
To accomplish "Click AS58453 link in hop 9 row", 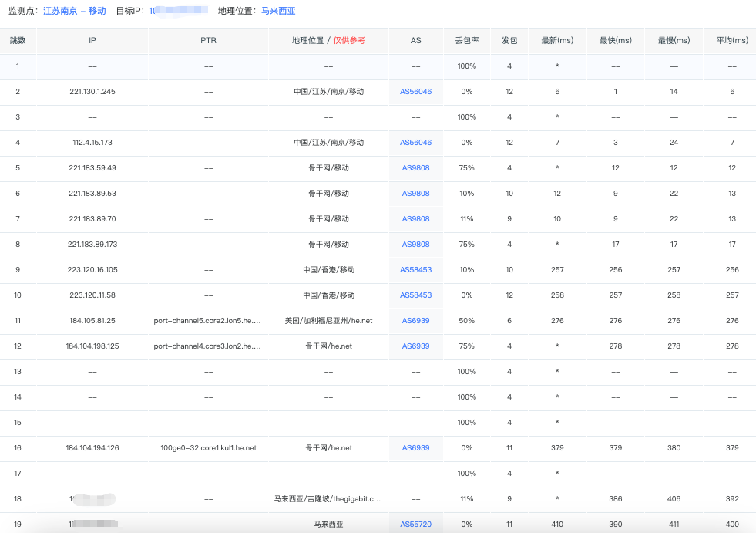I will (415, 270).
